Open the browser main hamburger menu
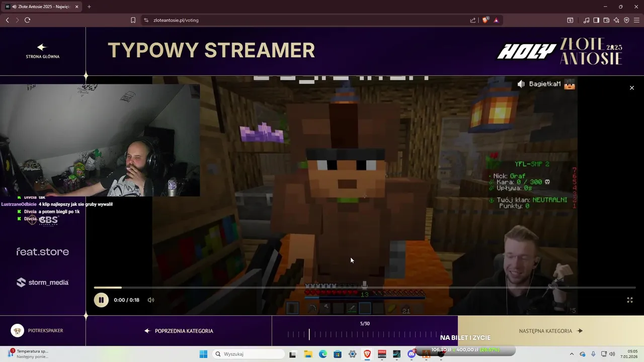Viewport: 644px width, 362px height. (x=636, y=20)
